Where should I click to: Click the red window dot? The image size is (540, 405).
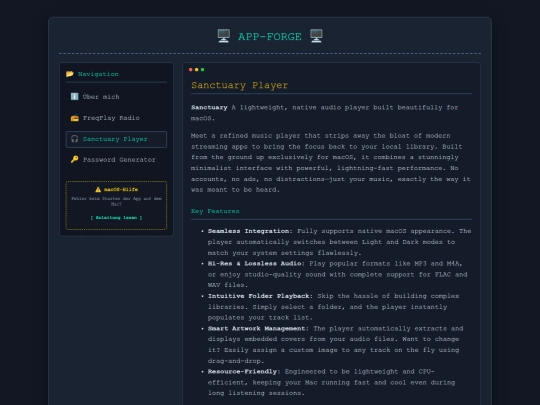pos(190,70)
